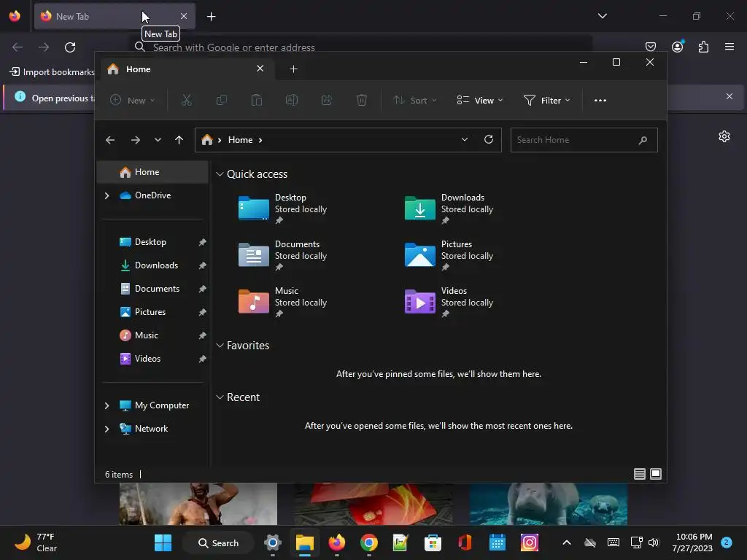Collapse the Recent section
This screenshot has height=560, width=747.
pyautogui.click(x=220, y=397)
